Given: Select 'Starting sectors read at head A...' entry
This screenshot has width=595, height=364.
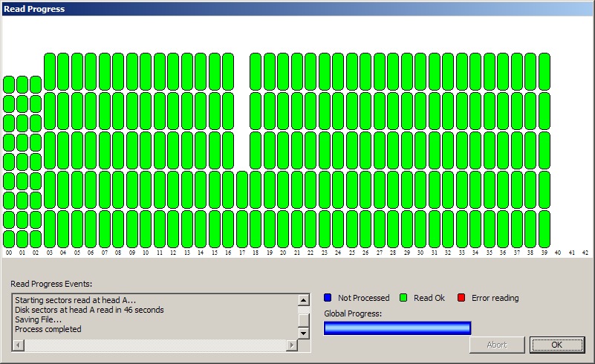Looking at the screenshot, I should tap(75, 300).
